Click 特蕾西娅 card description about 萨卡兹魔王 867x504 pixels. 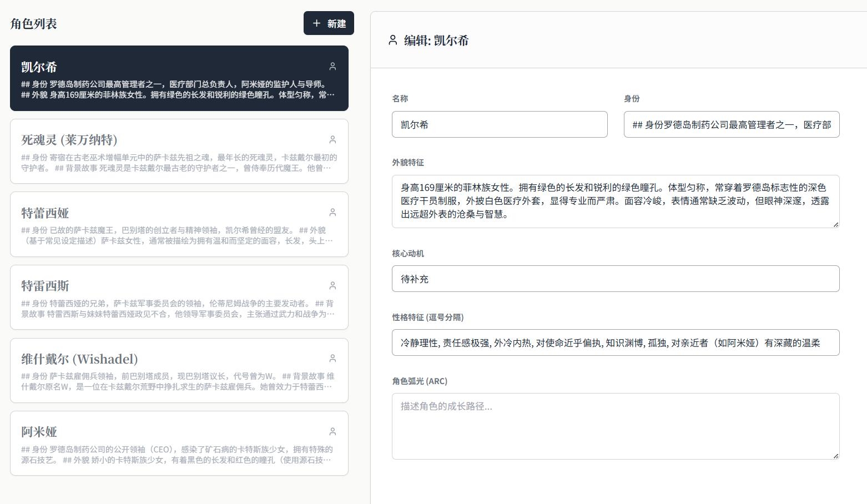177,235
